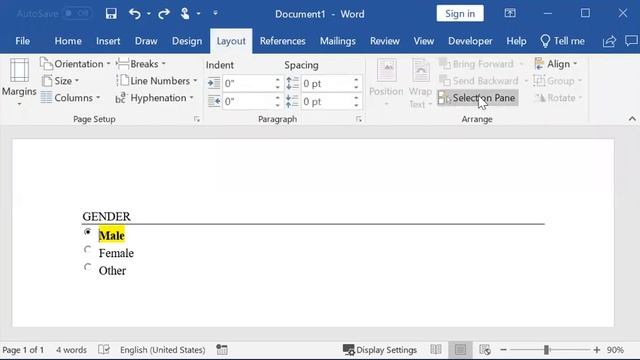Screen dimensions: 640x360
Task: Click the GENDER heading text
Action: pyautogui.click(x=107, y=216)
